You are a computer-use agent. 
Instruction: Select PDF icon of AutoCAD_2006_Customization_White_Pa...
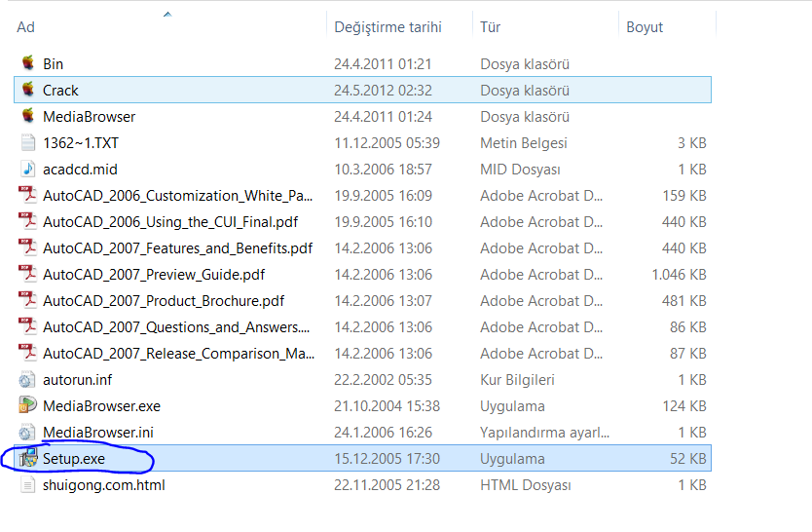click(x=28, y=195)
